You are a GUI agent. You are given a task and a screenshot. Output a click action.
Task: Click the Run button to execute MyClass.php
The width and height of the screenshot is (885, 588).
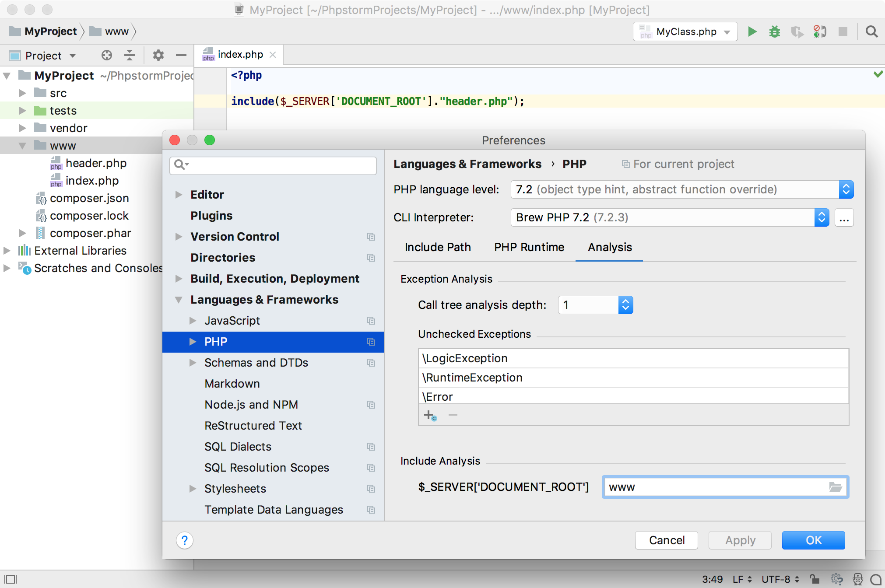(752, 31)
